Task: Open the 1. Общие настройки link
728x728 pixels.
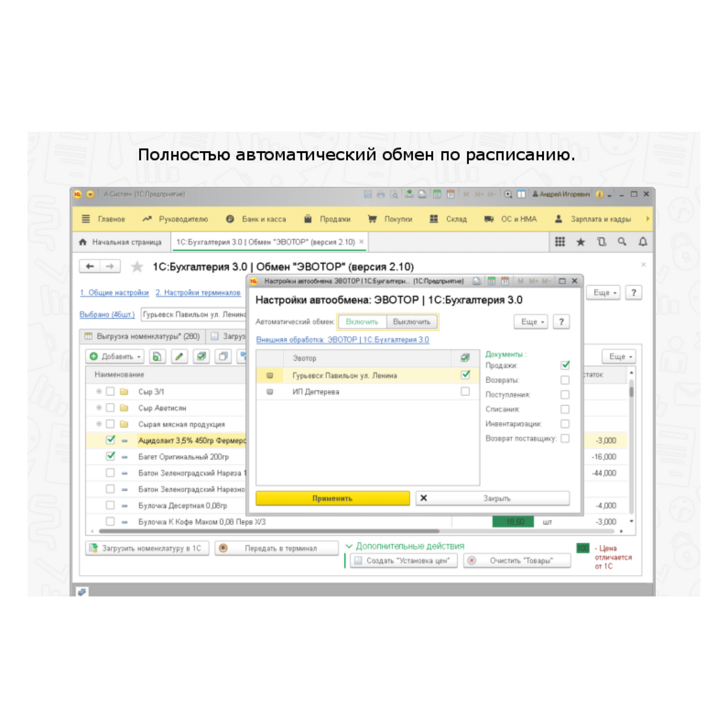Action: 114,293
